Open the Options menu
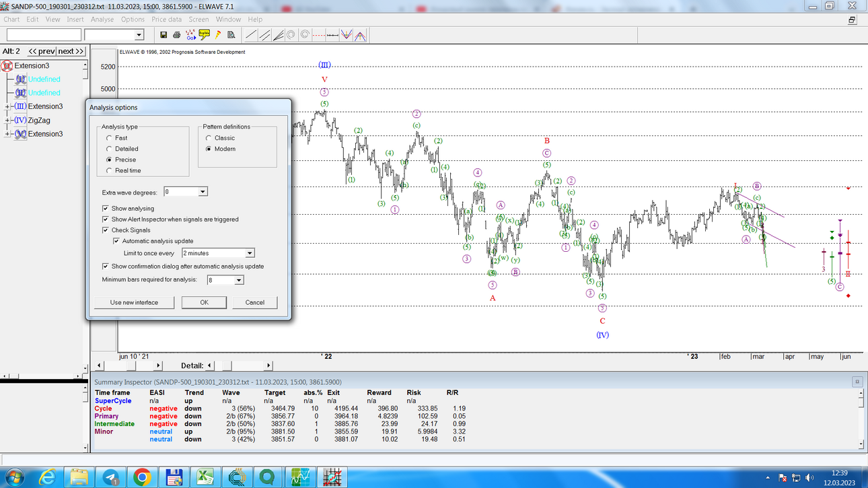The width and height of the screenshot is (868, 488). pyautogui.click(x=133, y=20)
